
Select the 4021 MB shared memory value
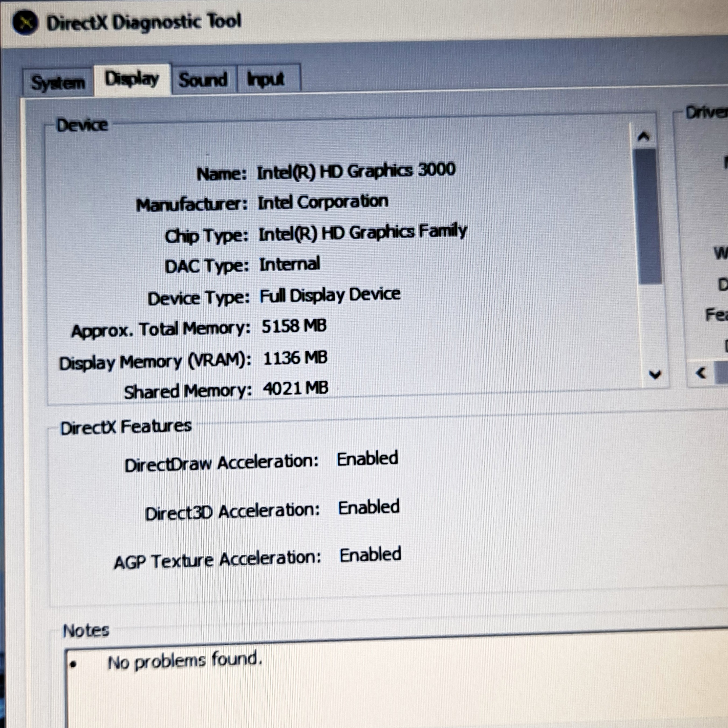click(x=295, y=388)
